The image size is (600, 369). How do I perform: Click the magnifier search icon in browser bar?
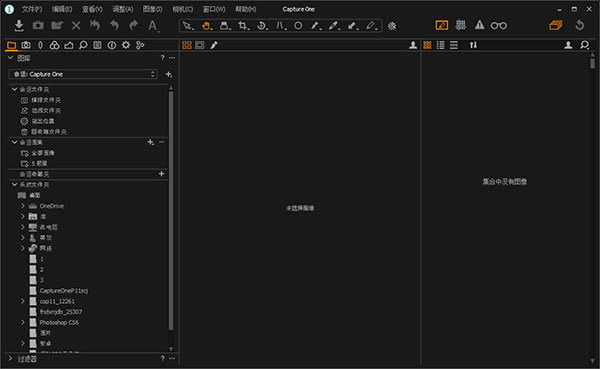coord(584,45)
